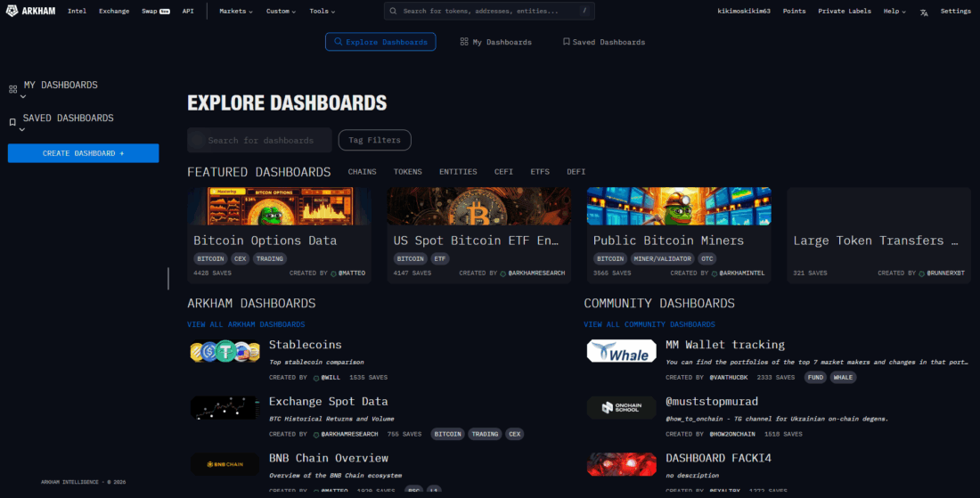The height and width of the screenshot is (498, 980).
Task: Open Points page link
Action: coord(794,12)
